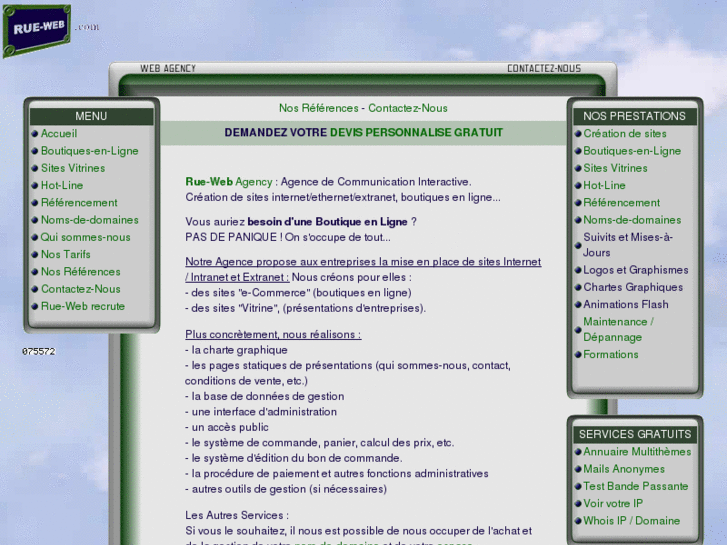Select Hot-Line in the MENU panel
The width and height of the screenshot is (727, 545).
(x=62, y=185)
